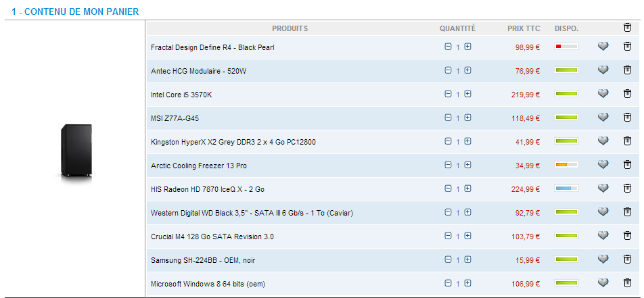Delete Fractal Design Define R4 from cart
This screenshot has height=298, width=644.
point(627,47)
